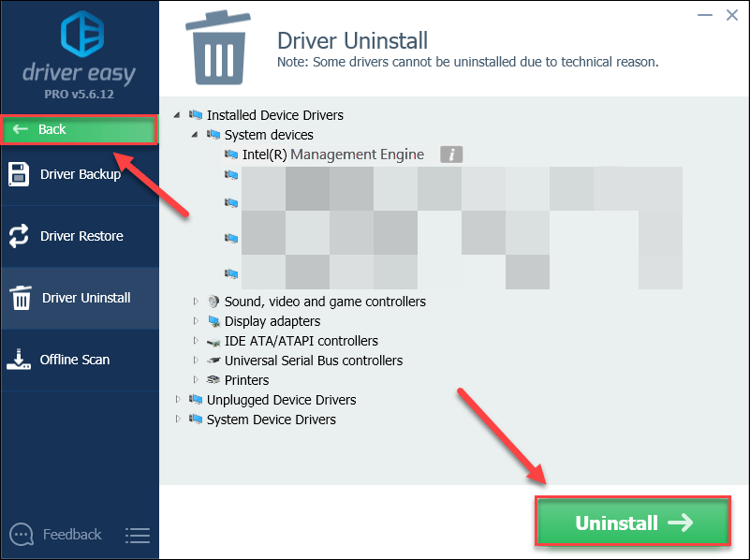The image size is (750, 560).
Task: Select the Printers label
Action: pos(247,380)
